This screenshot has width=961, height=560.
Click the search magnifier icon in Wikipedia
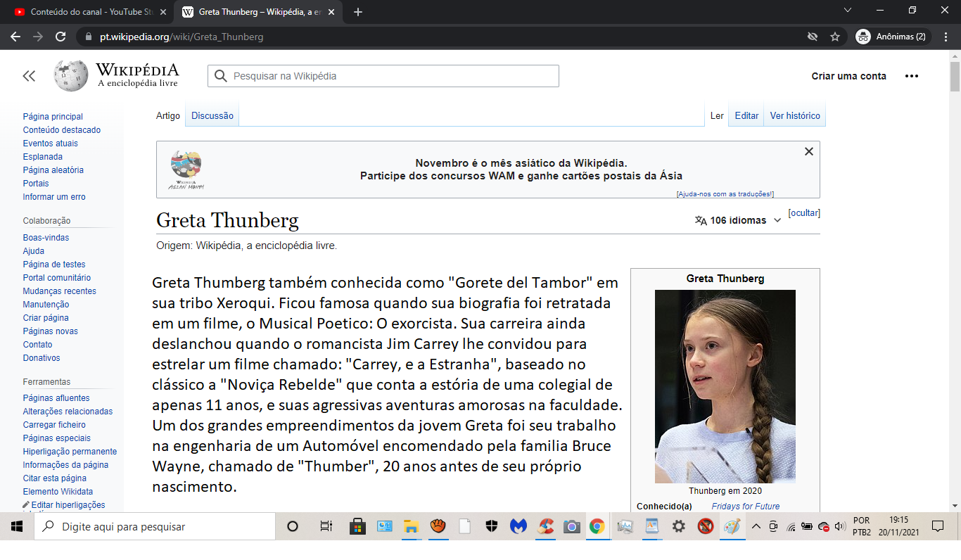(221, 76)
